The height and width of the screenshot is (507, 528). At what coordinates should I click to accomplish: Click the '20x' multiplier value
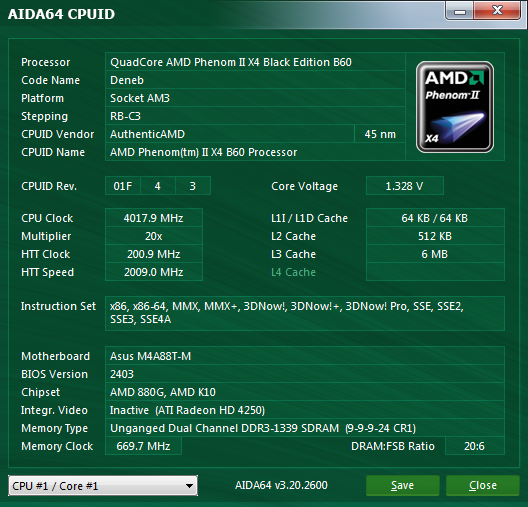(x=154, y=236)
